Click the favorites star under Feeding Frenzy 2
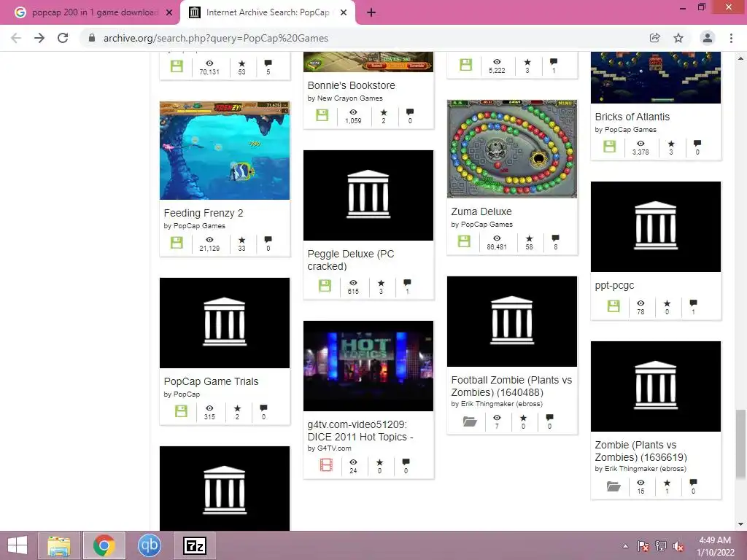Viewport: 747px width, 560px height. point(241,239)
